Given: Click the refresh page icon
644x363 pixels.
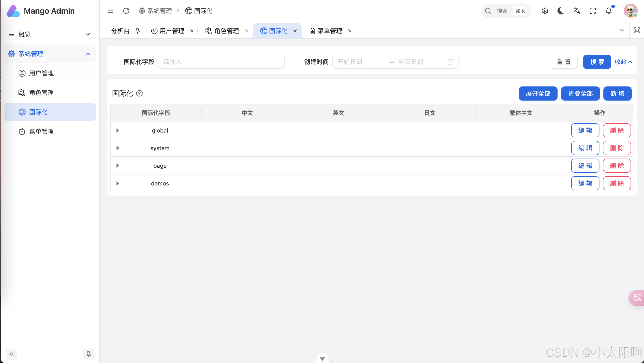Looking at the screenshot, I should click(126, 11).
